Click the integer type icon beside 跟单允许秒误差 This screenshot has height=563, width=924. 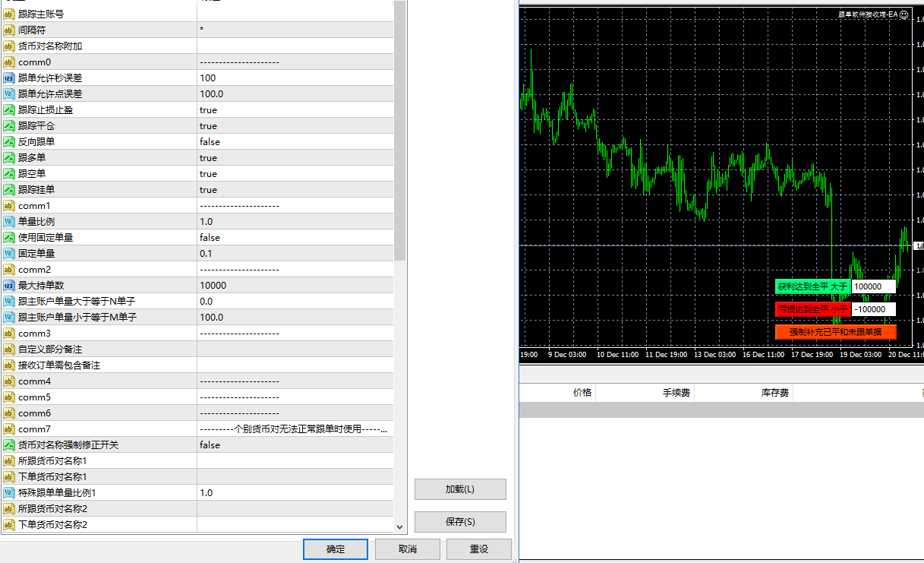[9, 77]
